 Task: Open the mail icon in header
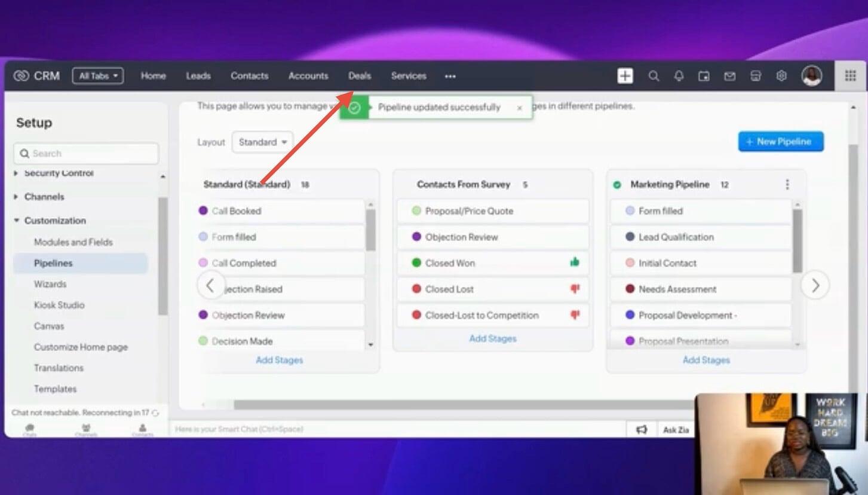(x=729, y=76)
